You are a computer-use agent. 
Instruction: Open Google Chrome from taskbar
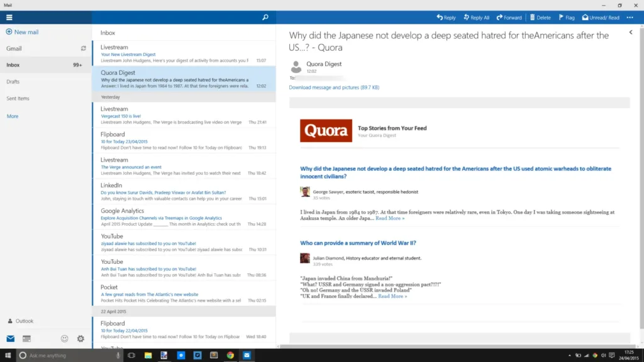(x=230, y=356)
